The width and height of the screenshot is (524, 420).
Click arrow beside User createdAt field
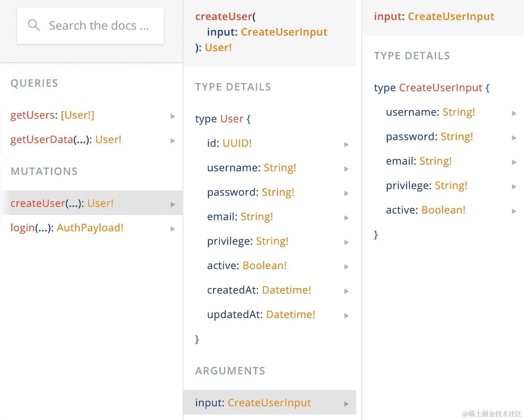click(346, 291)
